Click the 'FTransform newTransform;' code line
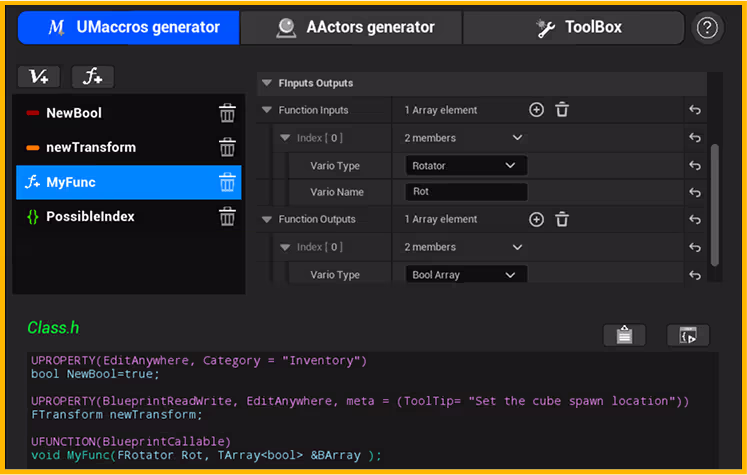The height and width of the screenshot is (475, 747). (117, 414)
